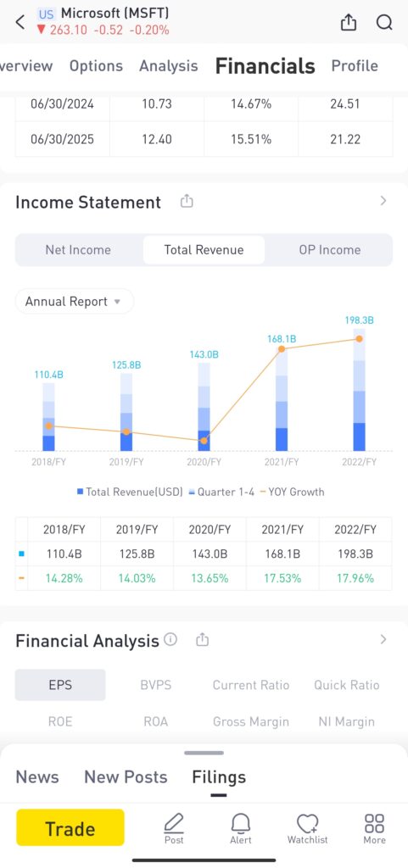Expand Financial Analysis details chevron
The width and height of the screenshot is (408, 868).
click(x=383, y=639)
